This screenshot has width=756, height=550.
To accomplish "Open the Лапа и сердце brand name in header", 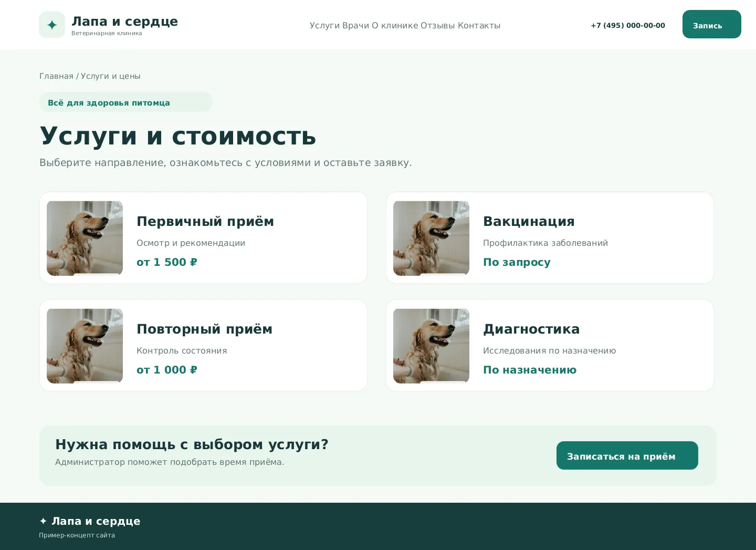I will point(124,21).
